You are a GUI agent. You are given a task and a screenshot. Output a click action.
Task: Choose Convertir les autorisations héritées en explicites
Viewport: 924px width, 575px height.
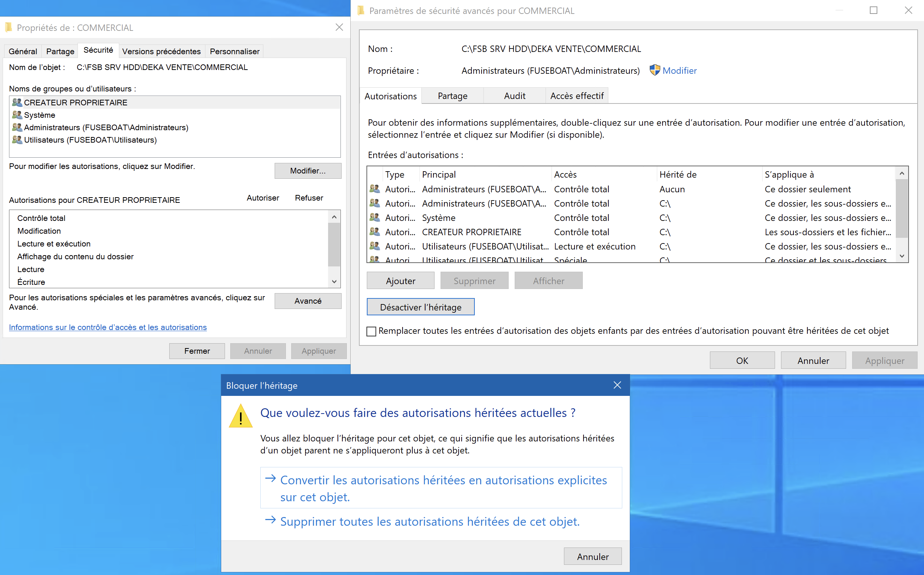pyautogui.click(x=441, y=488)
